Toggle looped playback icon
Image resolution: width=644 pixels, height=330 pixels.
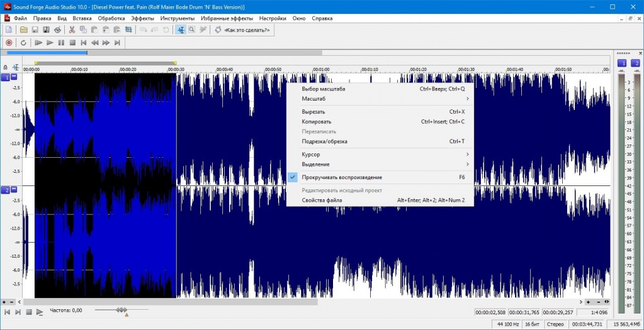(23, 43)
